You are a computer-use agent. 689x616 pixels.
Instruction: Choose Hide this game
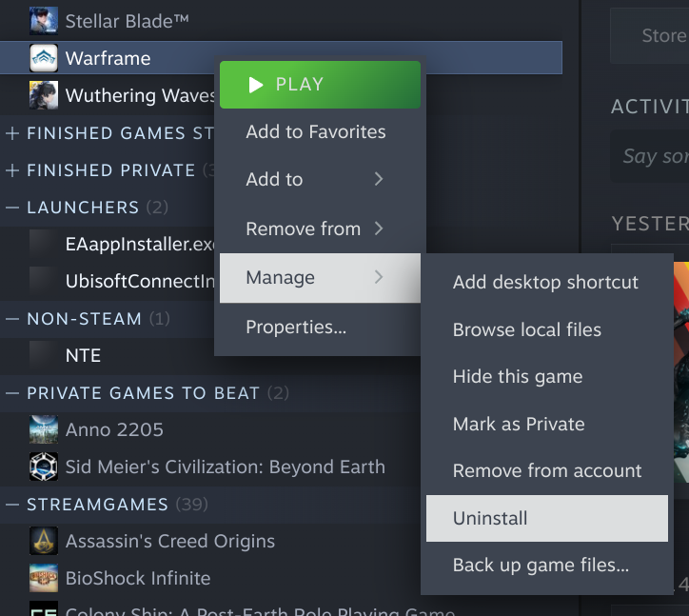pos(547,377)
